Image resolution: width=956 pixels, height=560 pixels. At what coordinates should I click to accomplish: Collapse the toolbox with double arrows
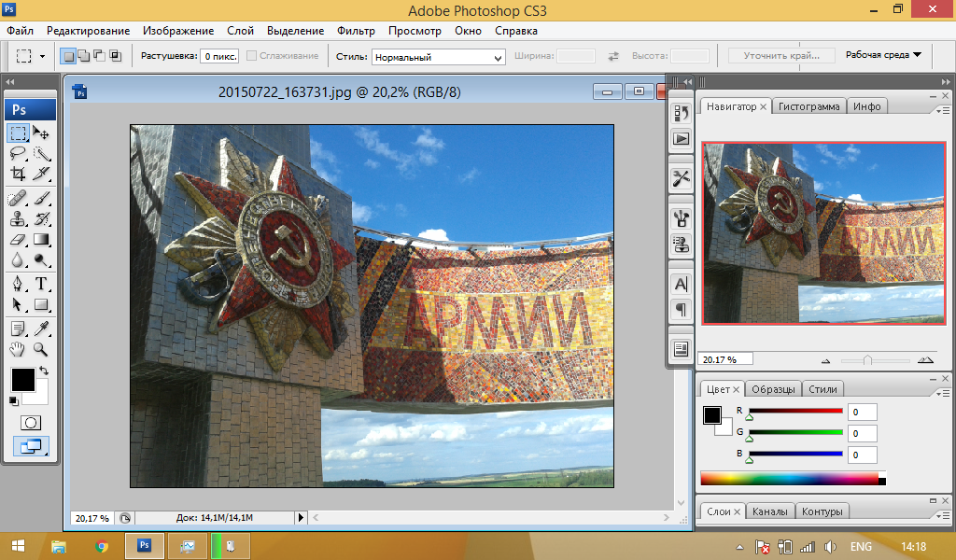tap(9, 81)
